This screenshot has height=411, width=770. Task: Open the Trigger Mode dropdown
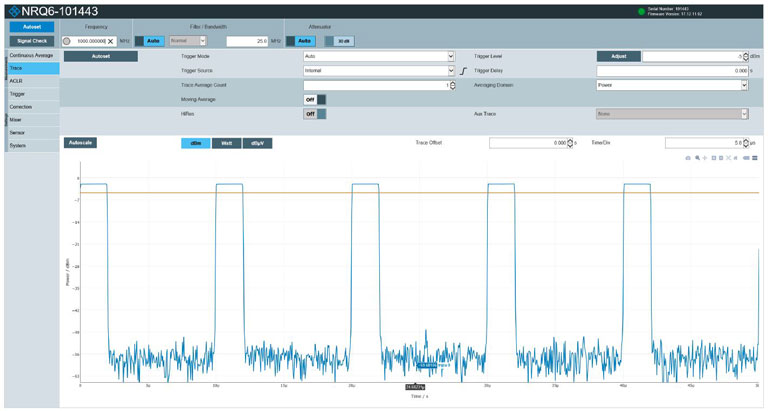click(x=379, y=57)
